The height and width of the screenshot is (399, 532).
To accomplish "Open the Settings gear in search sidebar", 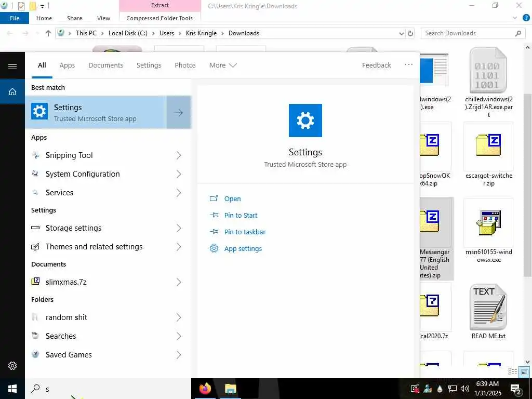I will 12,365.
